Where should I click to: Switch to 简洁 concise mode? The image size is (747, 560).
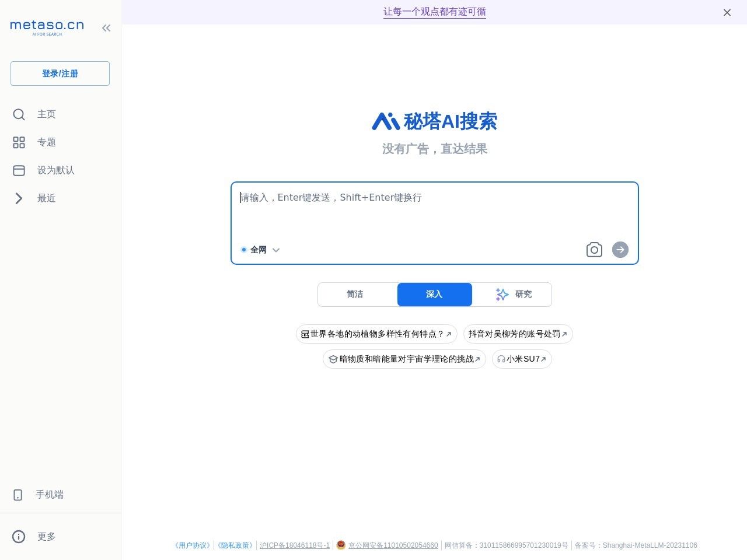[x=355, y=295]
